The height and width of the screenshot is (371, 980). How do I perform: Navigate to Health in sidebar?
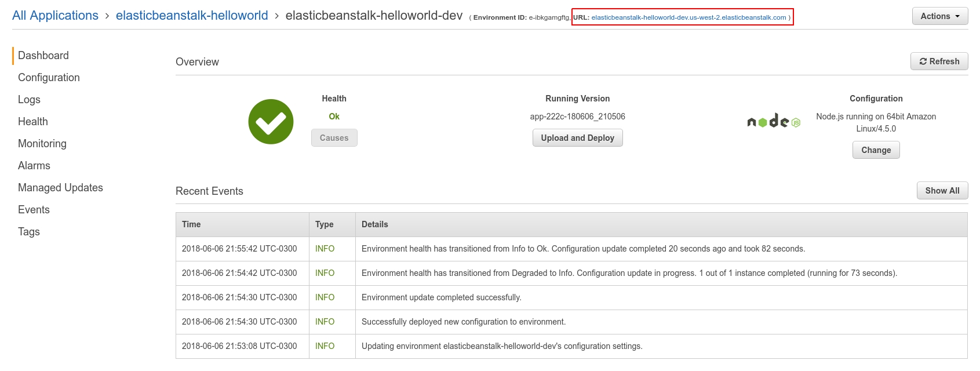[x=33, y=122]
